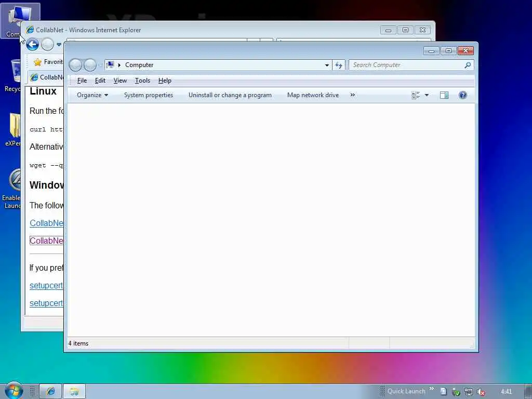
Task: Follow the purple visited CollabNet link
Action: (x=46, y=241)
